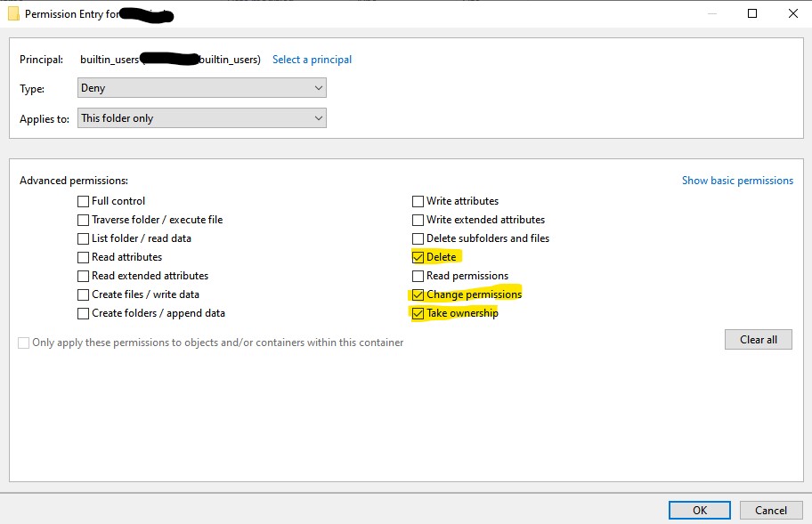
Task: Check Delete subfolders and files
Action: pos(418,238)
